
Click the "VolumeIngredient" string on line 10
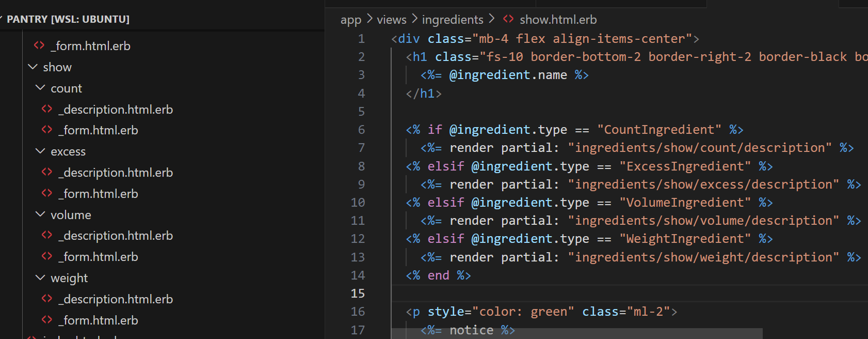tap(685, 203)
